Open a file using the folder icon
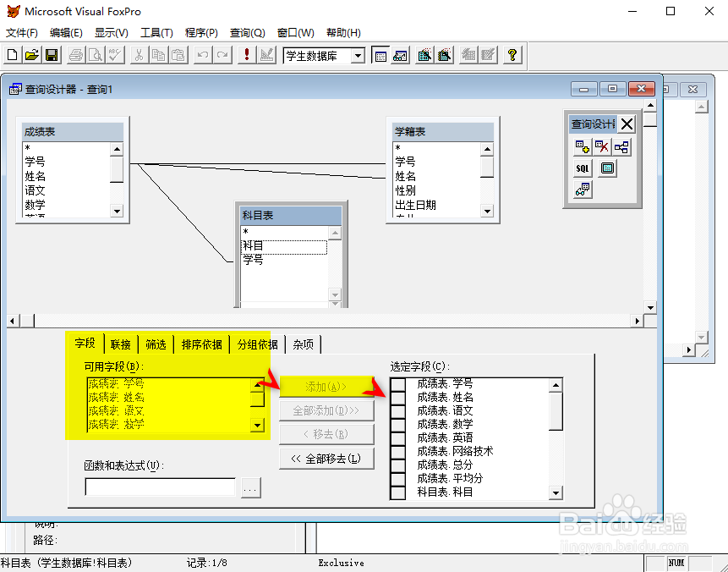728x572 pixels. click(32, 55)
